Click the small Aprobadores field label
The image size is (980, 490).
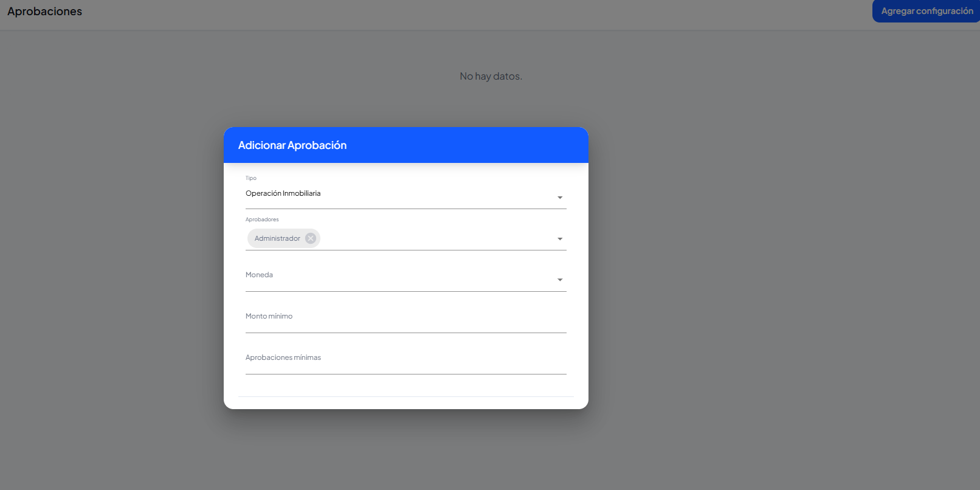(262, 219)
